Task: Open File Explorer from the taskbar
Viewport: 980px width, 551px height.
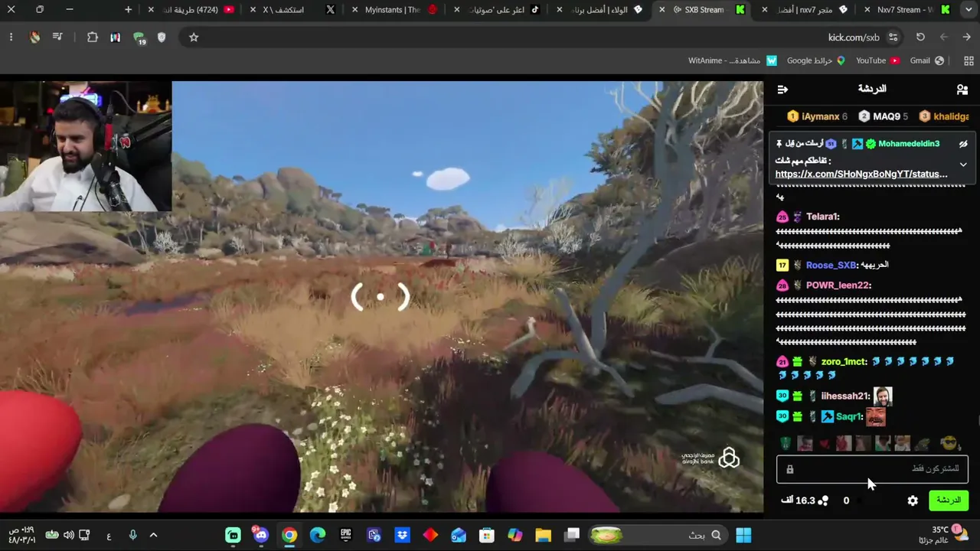Action: (543, 535)
